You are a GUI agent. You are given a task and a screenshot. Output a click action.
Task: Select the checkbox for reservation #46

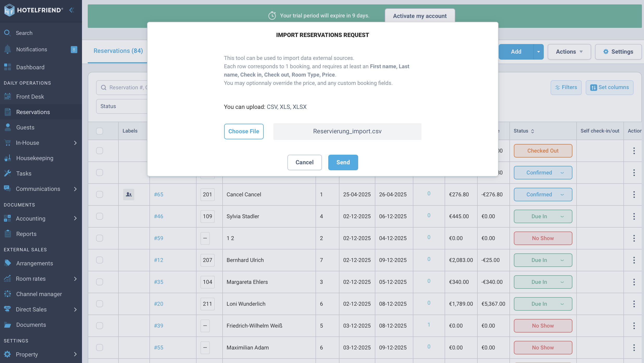coord(99,216)
